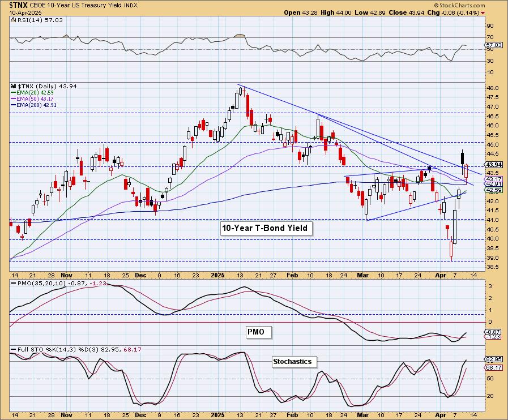Viewport: 508px width, 420px height.
Task: Click the 48.0 label on the price axis
Action: tap(493, 88)
